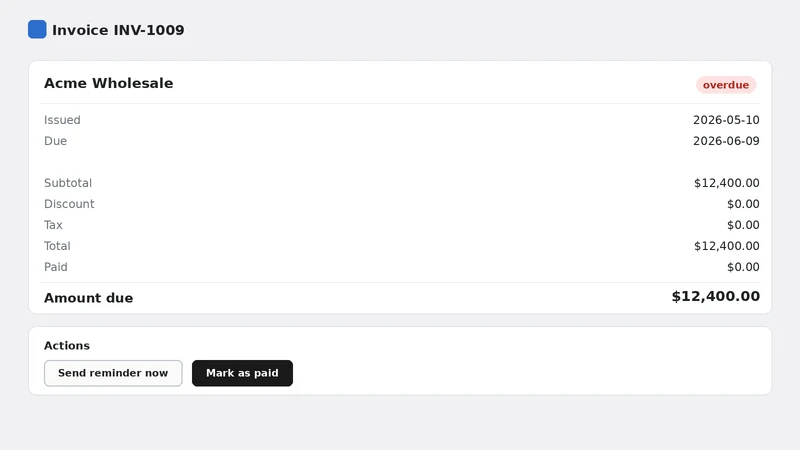Click the Send reminder now button
Screen dimensions: 800x450
pos(113,373)
